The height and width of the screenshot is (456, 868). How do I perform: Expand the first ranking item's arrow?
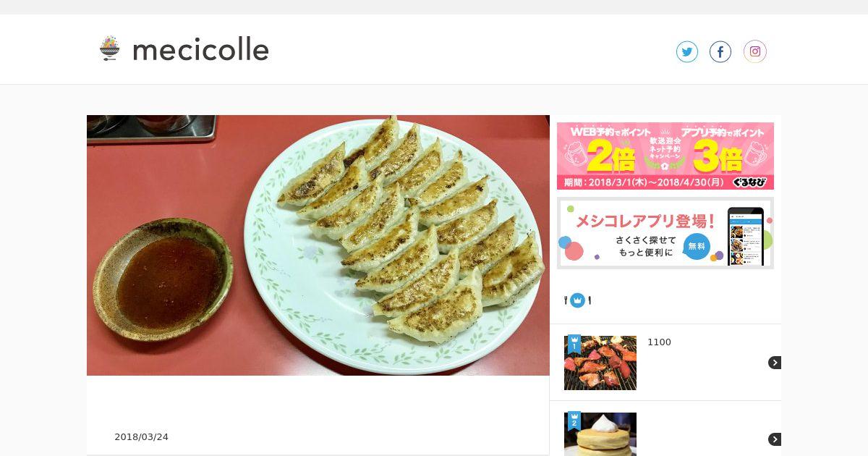(774, 363)
